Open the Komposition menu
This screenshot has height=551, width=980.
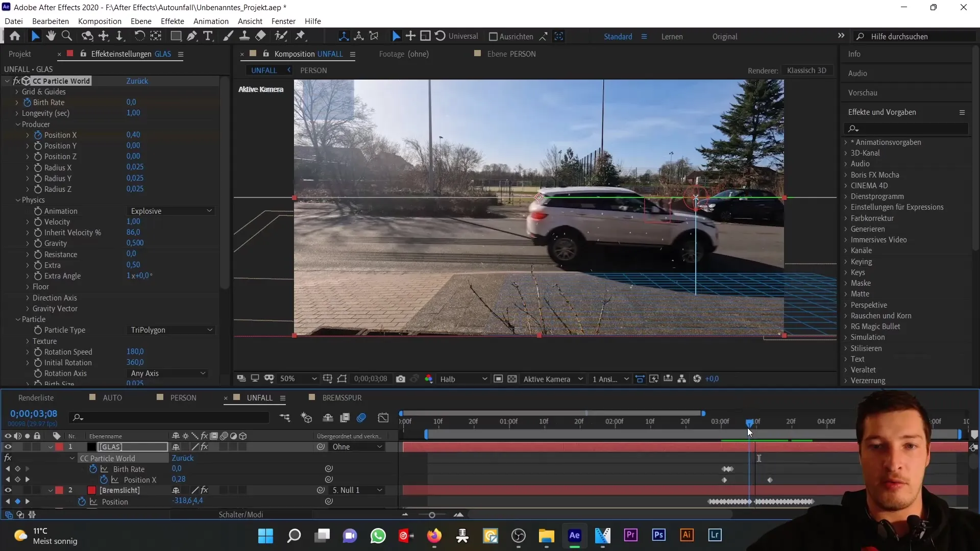pos(100,21)
